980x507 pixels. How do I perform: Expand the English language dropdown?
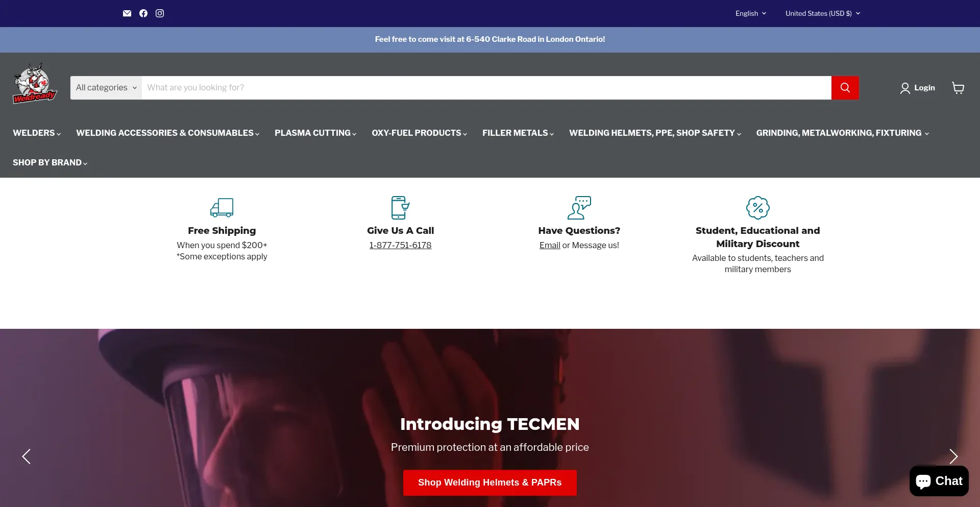750,13
